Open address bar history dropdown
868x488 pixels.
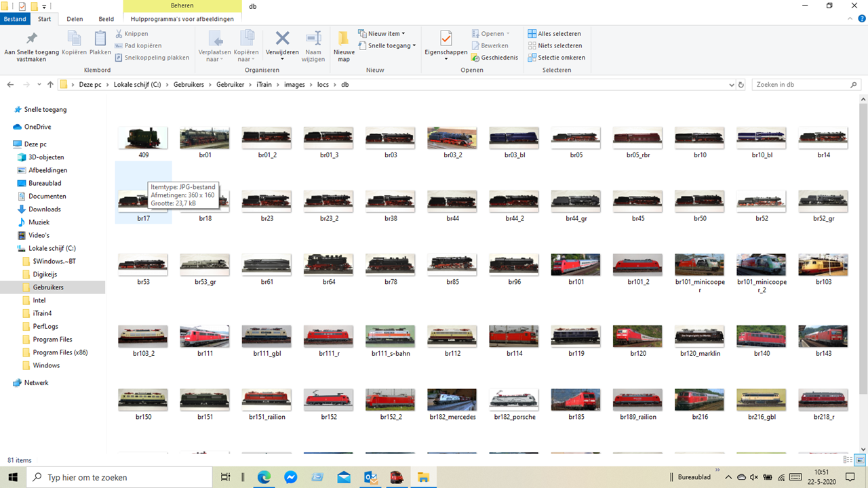(731, 85)
